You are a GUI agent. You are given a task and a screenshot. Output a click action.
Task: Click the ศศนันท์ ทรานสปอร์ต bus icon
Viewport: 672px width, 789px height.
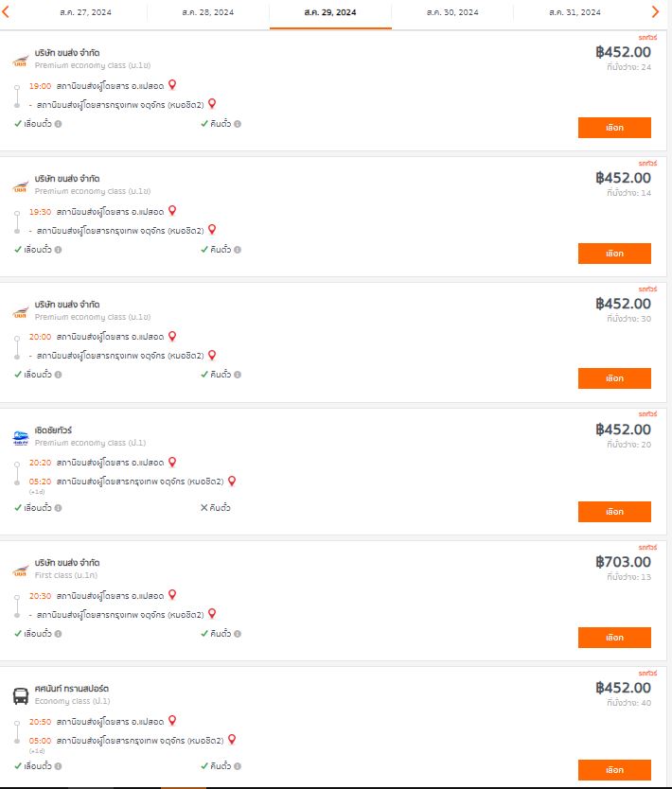tap(21, 696)
